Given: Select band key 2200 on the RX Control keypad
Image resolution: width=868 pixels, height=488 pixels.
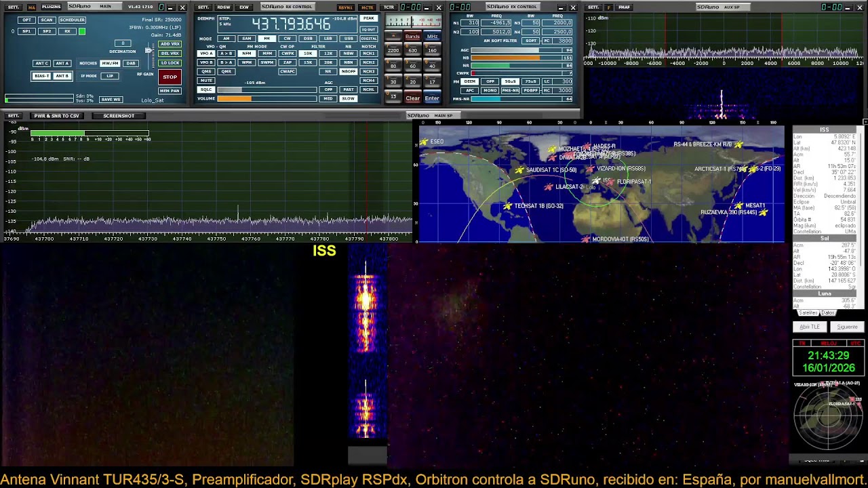Looking at the screenshot, I should point(393,50).
